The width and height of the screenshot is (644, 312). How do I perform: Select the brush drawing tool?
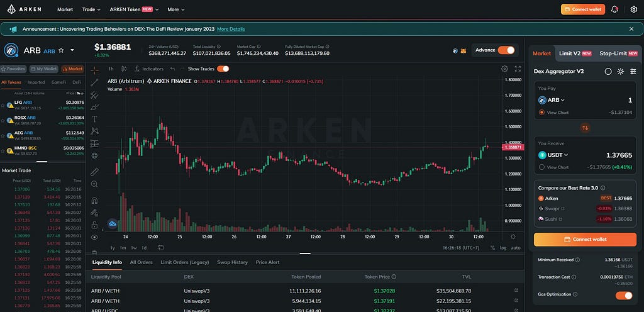click(94, 107)
